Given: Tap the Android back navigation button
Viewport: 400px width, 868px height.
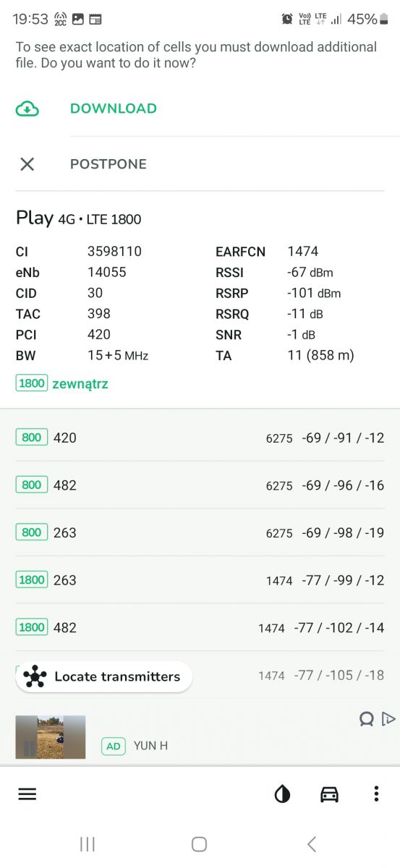Looking at the screenshot, I should [x=311, y=844].
